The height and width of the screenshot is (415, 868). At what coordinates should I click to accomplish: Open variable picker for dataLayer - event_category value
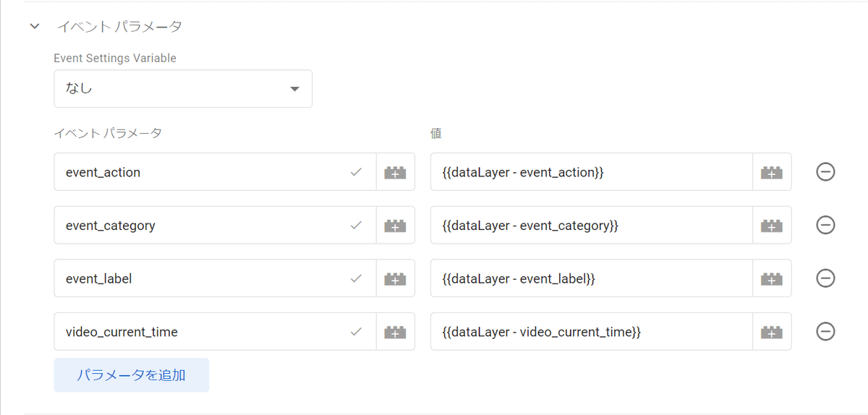[x=772, y=226]
